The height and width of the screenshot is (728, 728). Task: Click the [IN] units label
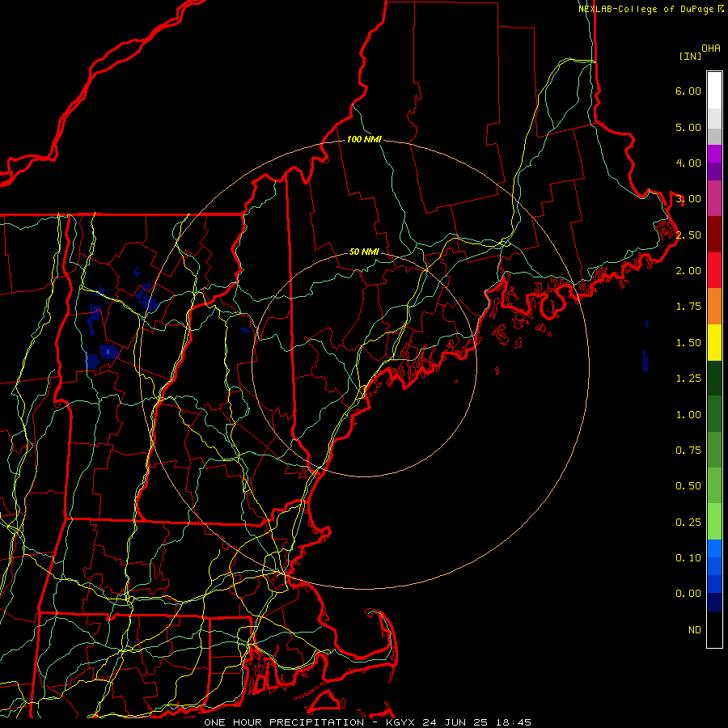coord(690,56)
